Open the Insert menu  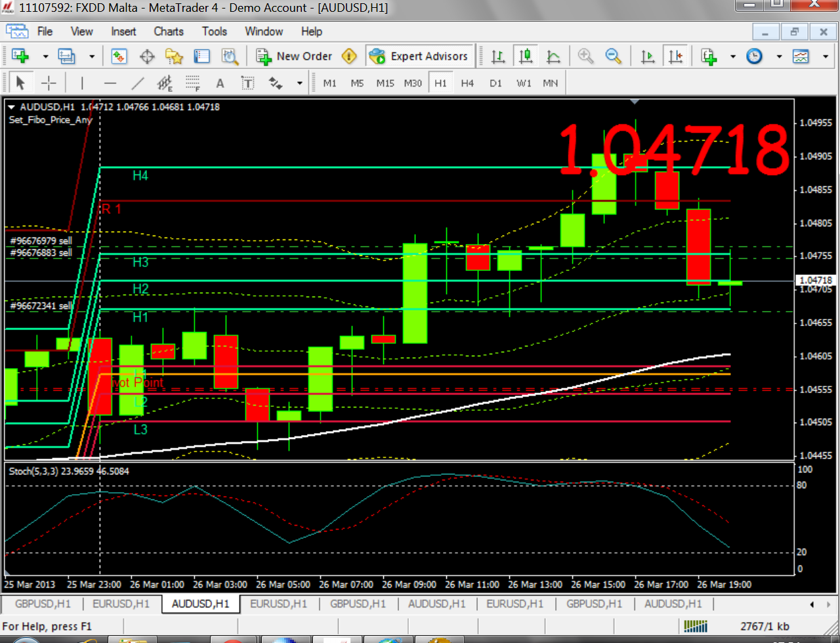point(123,31)
